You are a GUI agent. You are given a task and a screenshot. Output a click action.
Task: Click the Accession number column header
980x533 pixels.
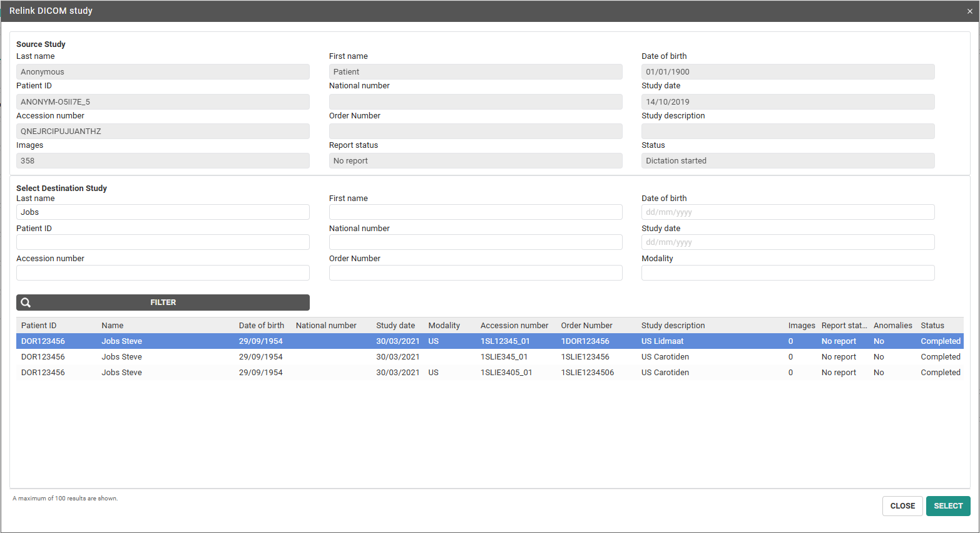514,326
